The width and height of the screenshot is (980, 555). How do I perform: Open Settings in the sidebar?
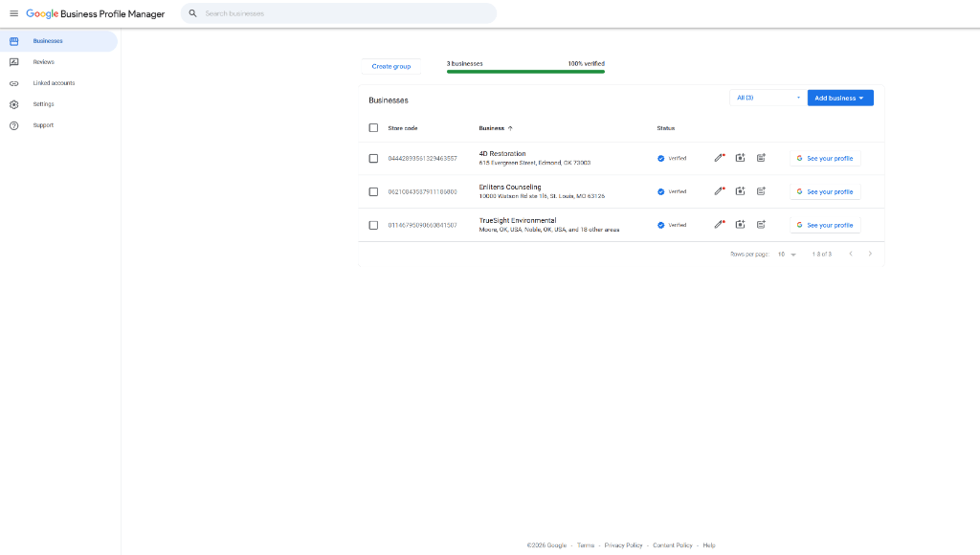[x=58, y=104]
